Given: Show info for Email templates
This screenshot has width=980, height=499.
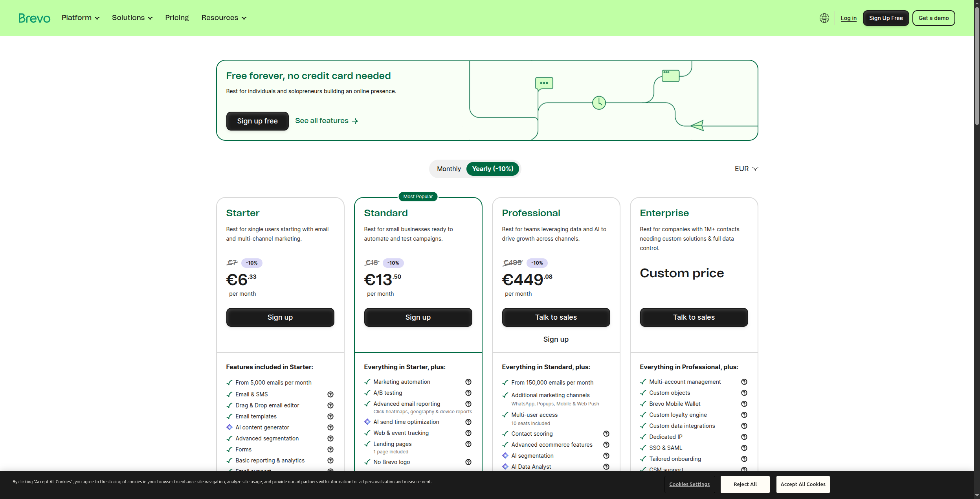Looking at the screenshot, I should click(330, 416).
